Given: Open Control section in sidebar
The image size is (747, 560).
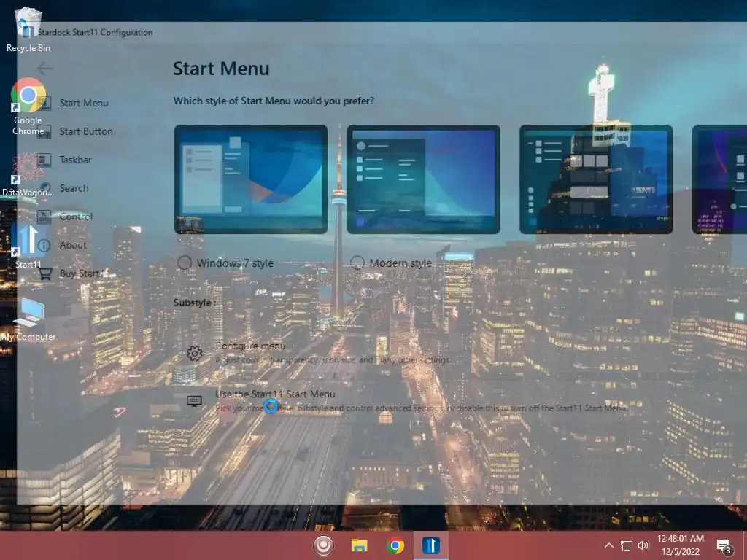Looking at the screenshot, I should [76, 217].
